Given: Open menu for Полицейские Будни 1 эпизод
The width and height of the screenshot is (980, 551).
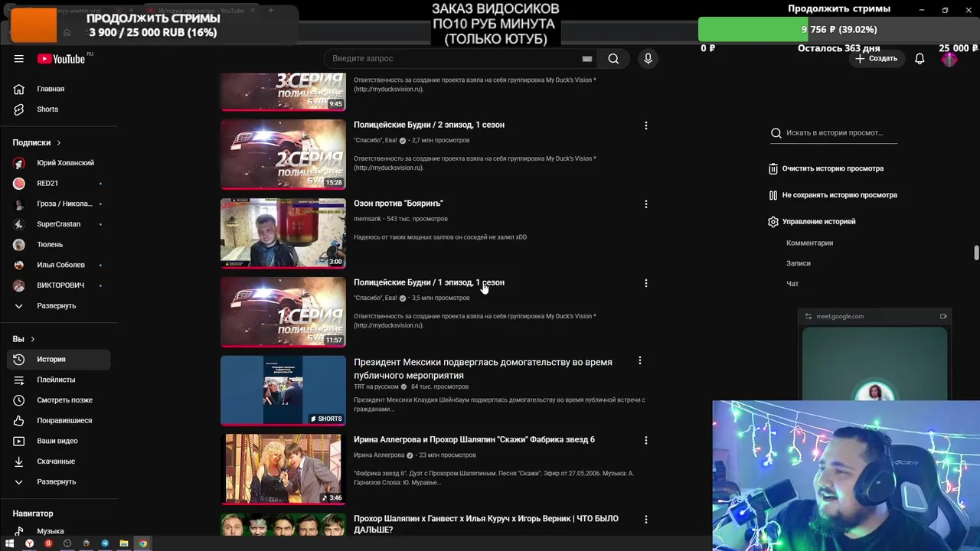Looking at the screenshot, I should pyautogui.click(x=645, y=283).
